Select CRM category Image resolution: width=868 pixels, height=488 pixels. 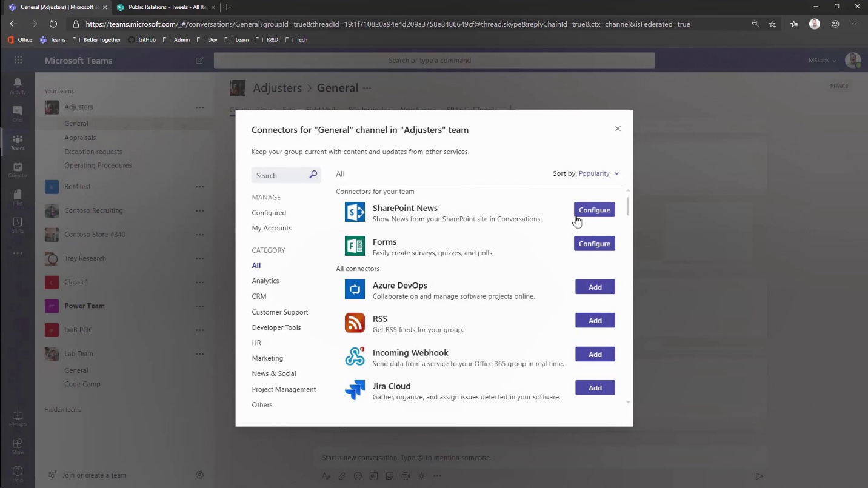coord(259,296)
